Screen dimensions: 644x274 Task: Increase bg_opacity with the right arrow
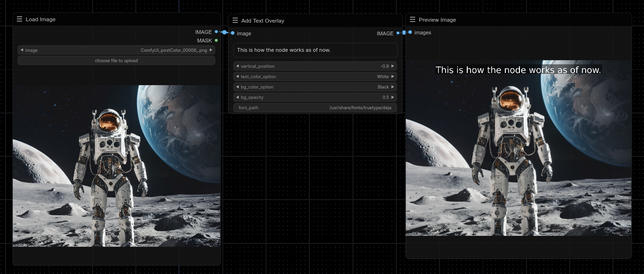click(393, 97)
